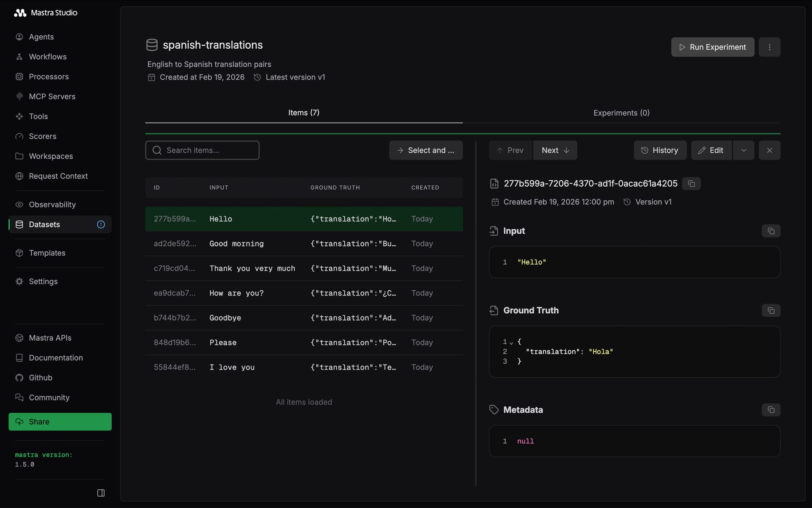Screen dimensions: 812x508
Task: Open the Next item dropdown arrow
Action: [567, 150]
